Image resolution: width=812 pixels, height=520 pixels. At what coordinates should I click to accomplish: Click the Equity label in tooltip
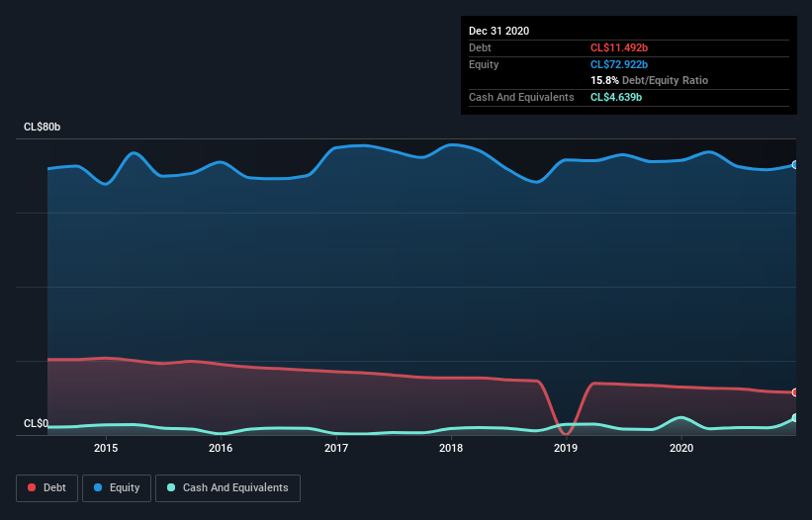pyautogui.click(x=484, y=64)
